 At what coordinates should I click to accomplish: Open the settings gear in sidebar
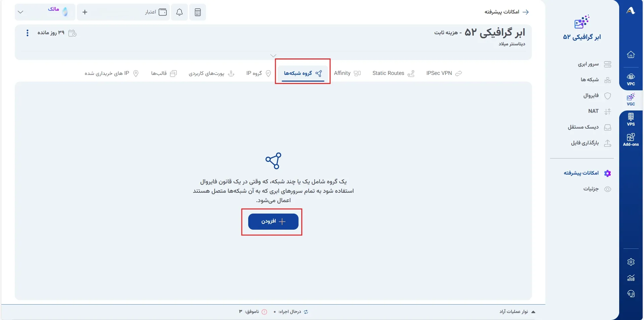coord(631,262)
